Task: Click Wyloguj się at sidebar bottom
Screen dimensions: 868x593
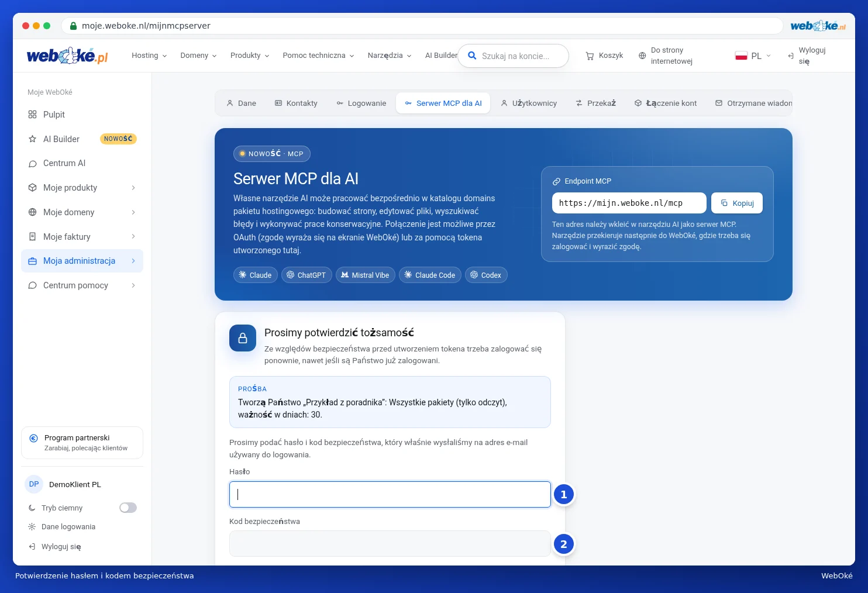Action: (55, 547)
